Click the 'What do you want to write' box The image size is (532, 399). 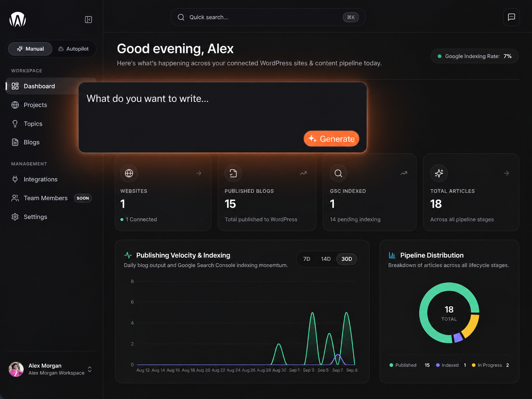coord(223,117)
